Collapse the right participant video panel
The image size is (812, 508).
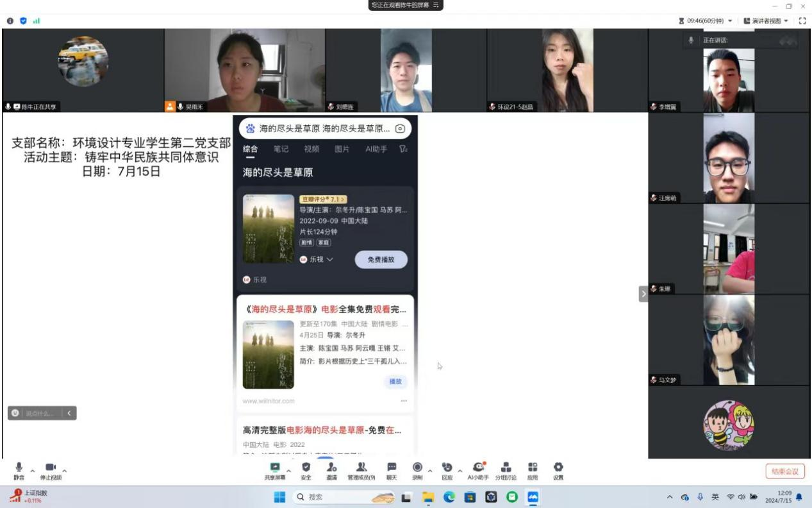point(643,294)
